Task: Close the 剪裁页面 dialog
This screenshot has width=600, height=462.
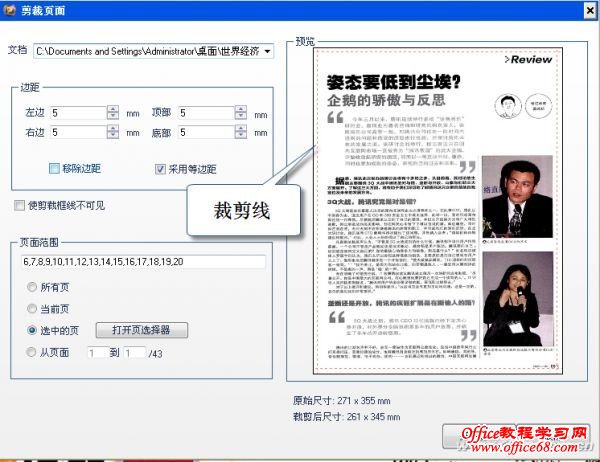Action: pyautogui.click(x=591, y=10)
